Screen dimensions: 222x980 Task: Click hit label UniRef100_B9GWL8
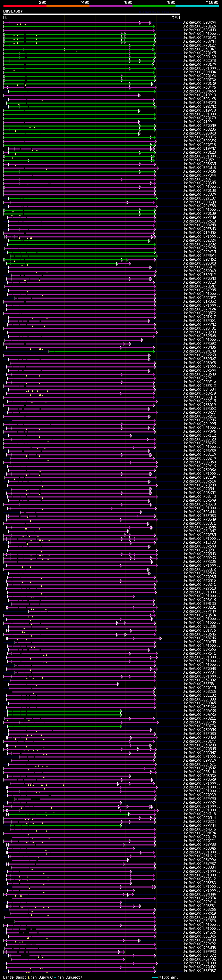[x=199, y=168]
